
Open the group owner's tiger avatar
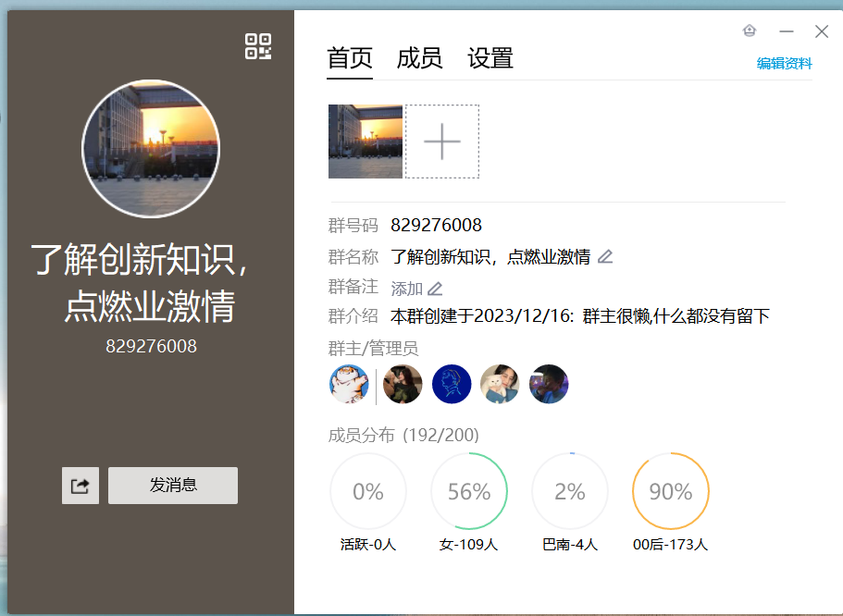[350, 384]
